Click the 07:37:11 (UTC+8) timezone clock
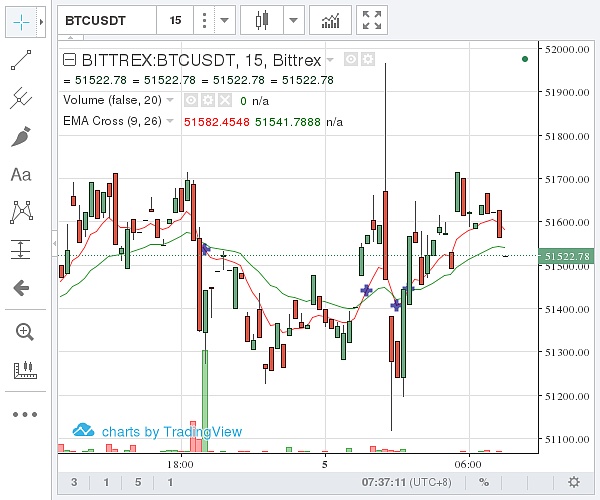 point(406,482)
